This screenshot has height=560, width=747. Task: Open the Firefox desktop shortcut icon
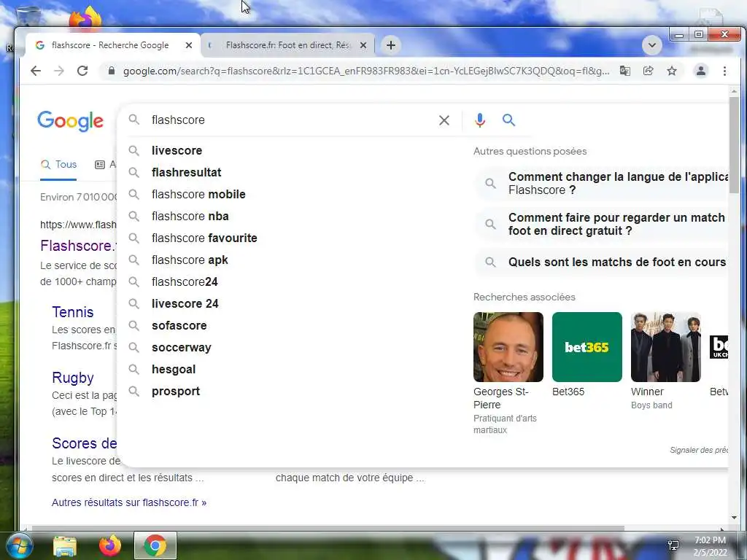tap(86, 18)
